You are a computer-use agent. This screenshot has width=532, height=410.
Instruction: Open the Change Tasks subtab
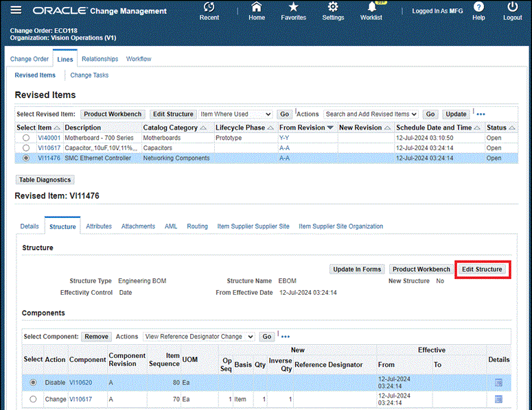(89, 75)
